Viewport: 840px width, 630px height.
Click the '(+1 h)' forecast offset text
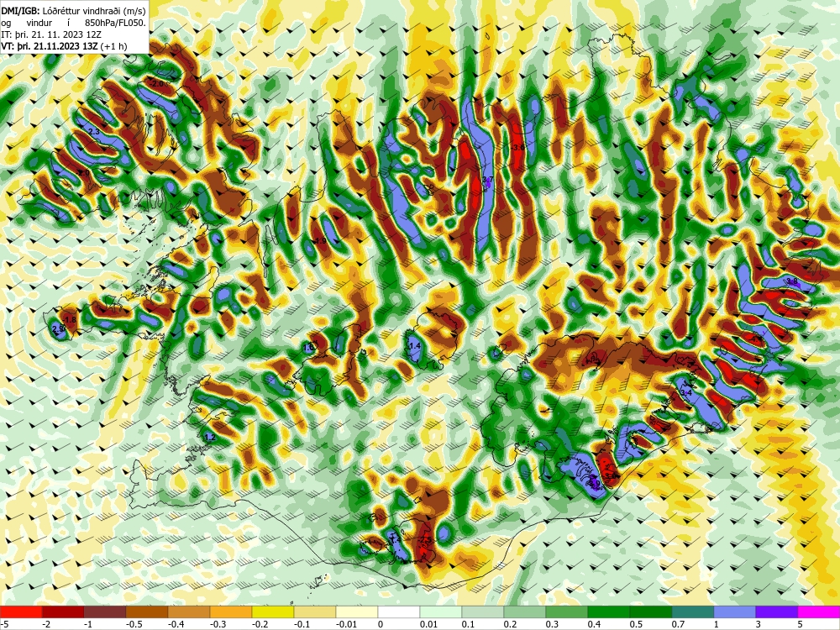click(x=114, y=46)
